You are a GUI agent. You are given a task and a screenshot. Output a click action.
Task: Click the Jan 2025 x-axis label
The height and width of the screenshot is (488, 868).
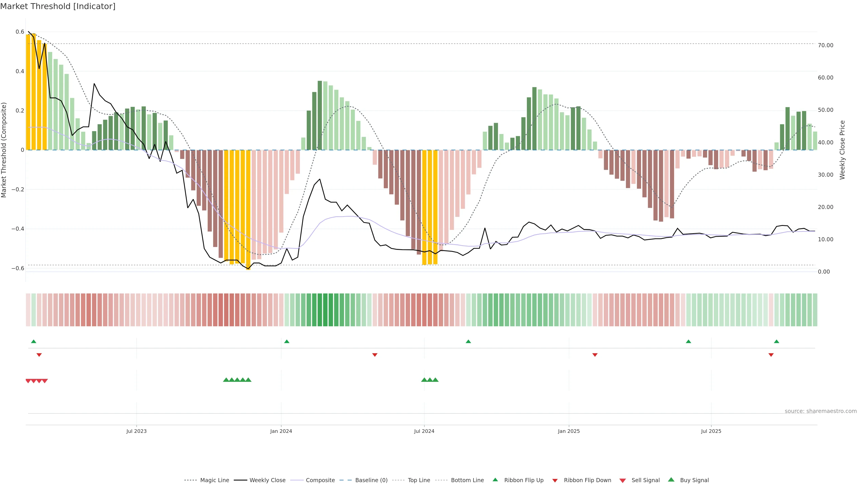pyautogui.click(x=569, y=431)
